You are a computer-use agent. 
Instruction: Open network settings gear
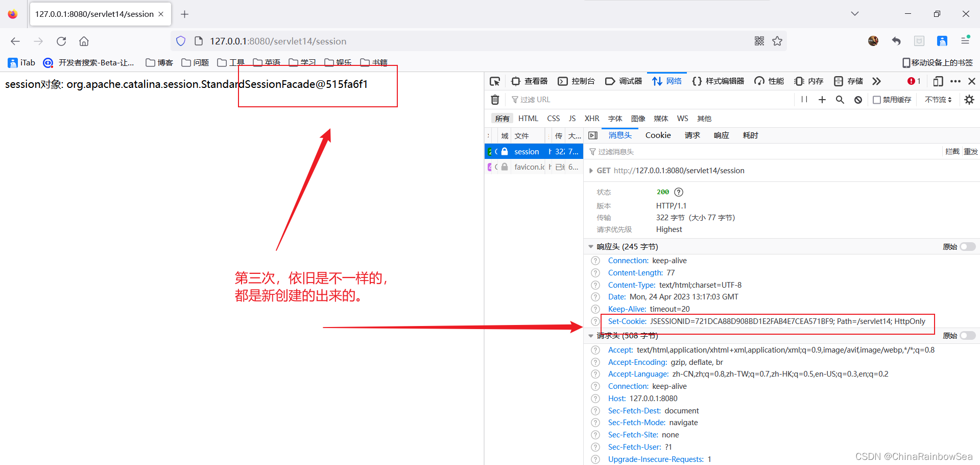(x=969, y=100)
